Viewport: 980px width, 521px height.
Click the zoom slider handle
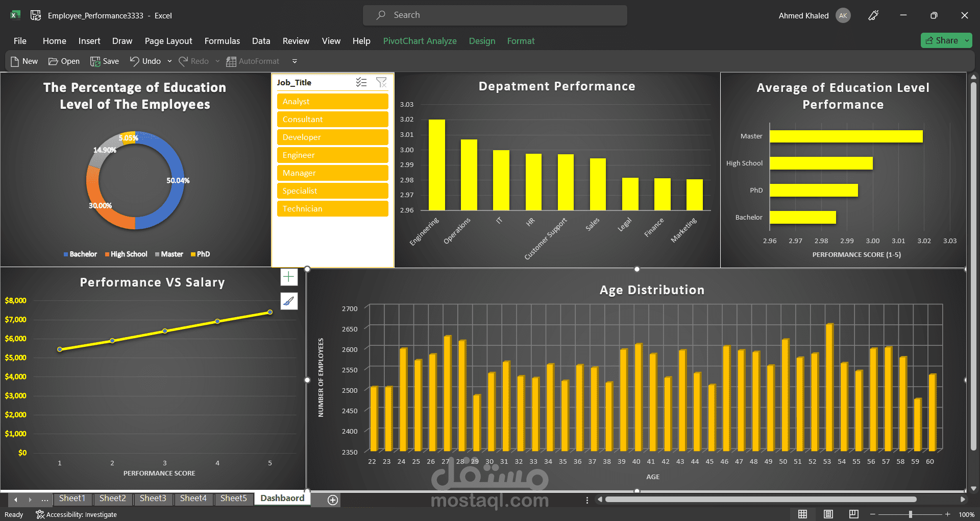910,514
